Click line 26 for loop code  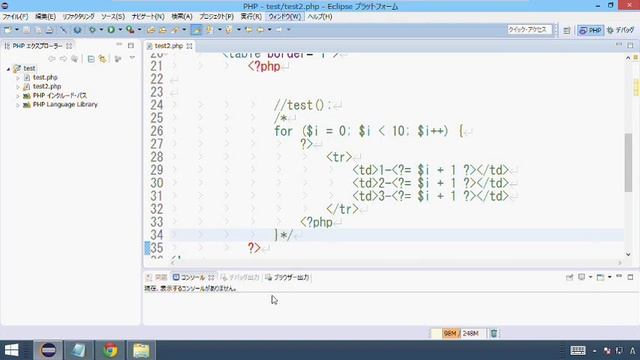point(369,131)
